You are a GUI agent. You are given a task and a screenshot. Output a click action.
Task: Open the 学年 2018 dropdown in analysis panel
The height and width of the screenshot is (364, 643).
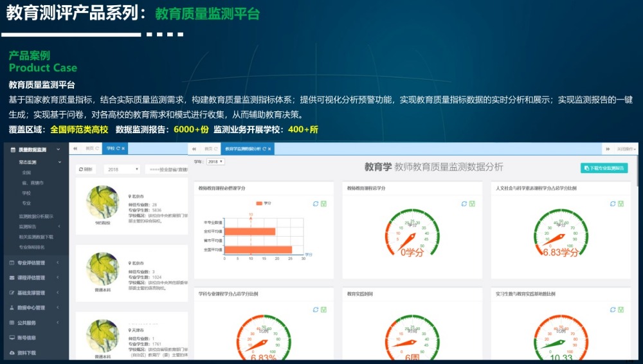tap(215, 161)
